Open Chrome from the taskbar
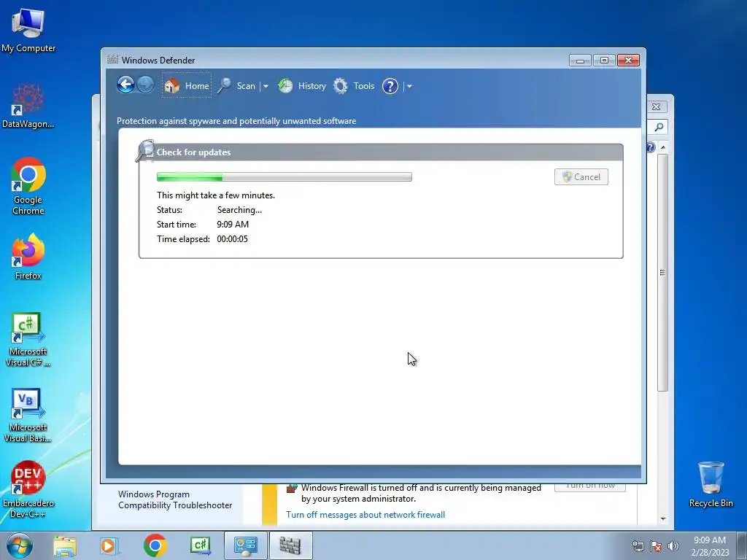Image resolution: width=747 pixels, height=560 pixels. click(x=155, y=545)
